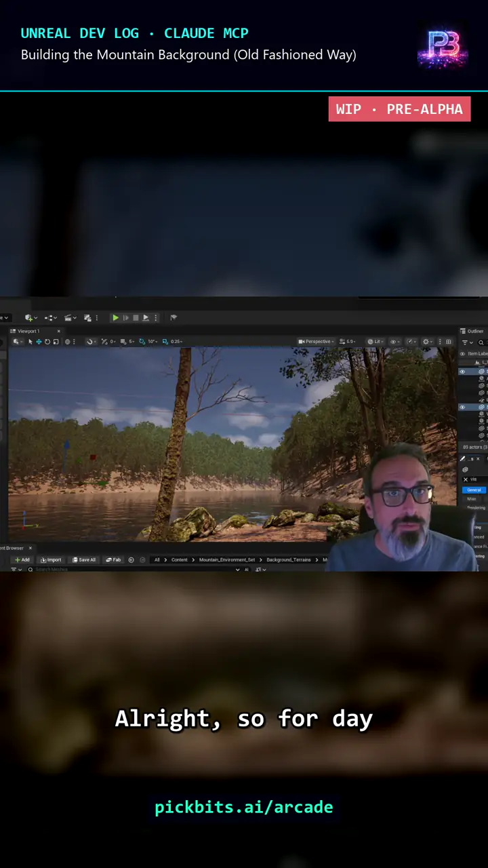The height and width of the screenshot is (868, 488).
Task: Choose the Rotate tool in viewport toolbar
Action: (x=47, y=341)
